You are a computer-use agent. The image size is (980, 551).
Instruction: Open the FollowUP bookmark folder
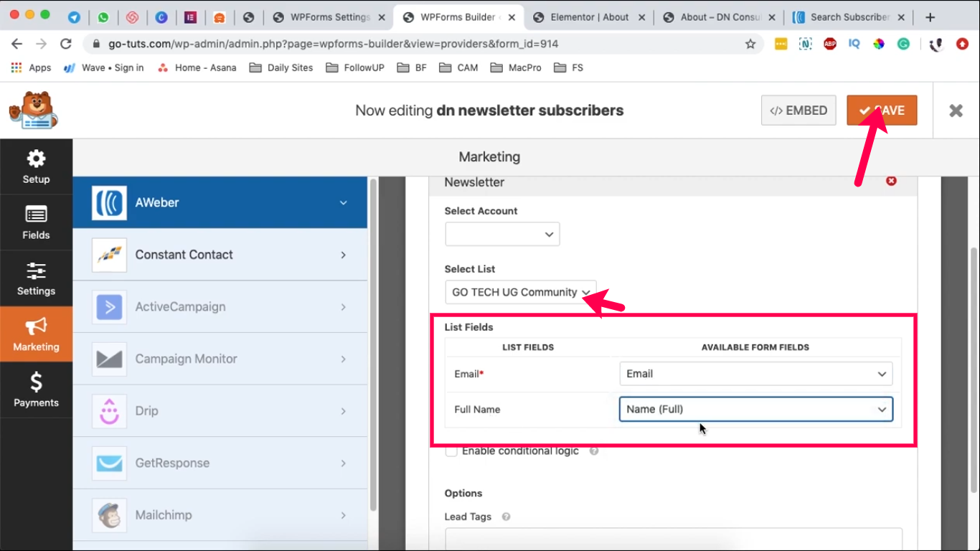coord(355,67)
